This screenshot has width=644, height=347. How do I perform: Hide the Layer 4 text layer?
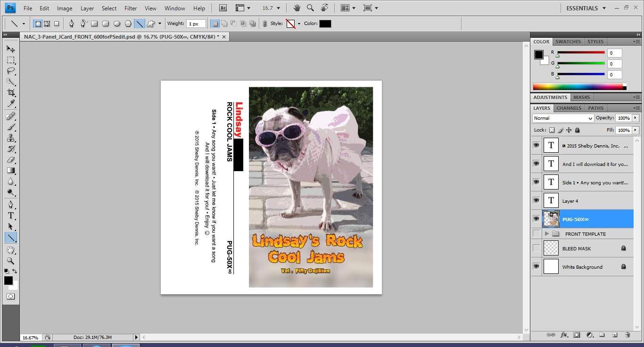(x=536, y=200)
